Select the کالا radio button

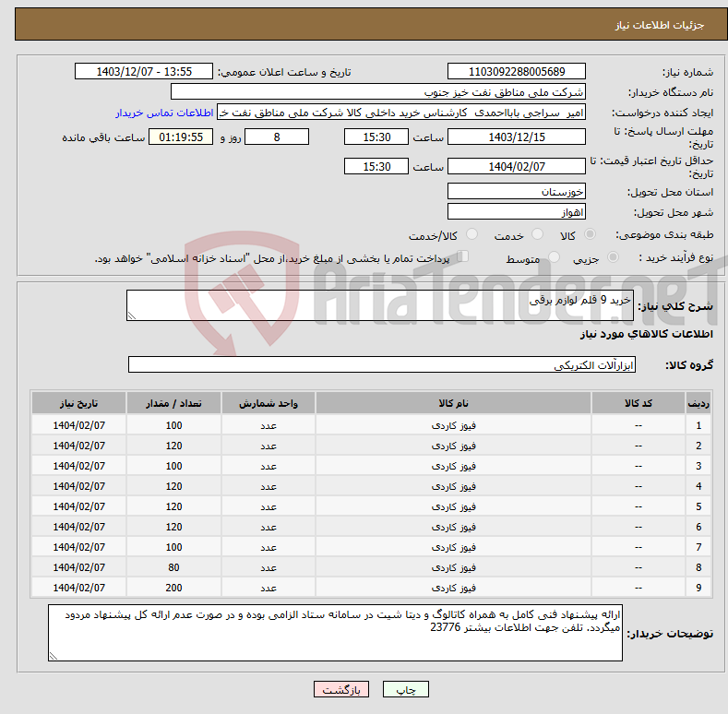pos(590,234)
